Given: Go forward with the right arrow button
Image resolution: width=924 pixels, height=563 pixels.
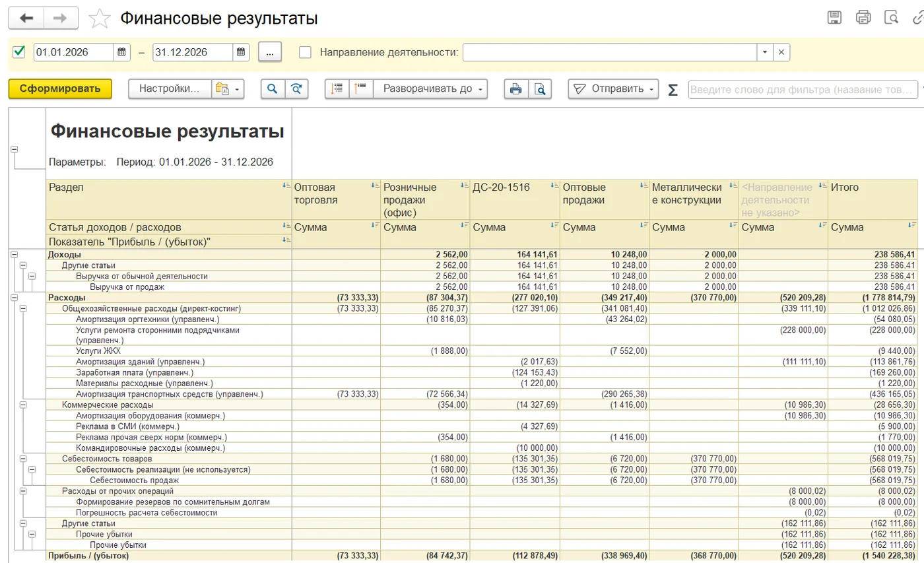Looking at the screenshot, I should click(x=61, y=18).
